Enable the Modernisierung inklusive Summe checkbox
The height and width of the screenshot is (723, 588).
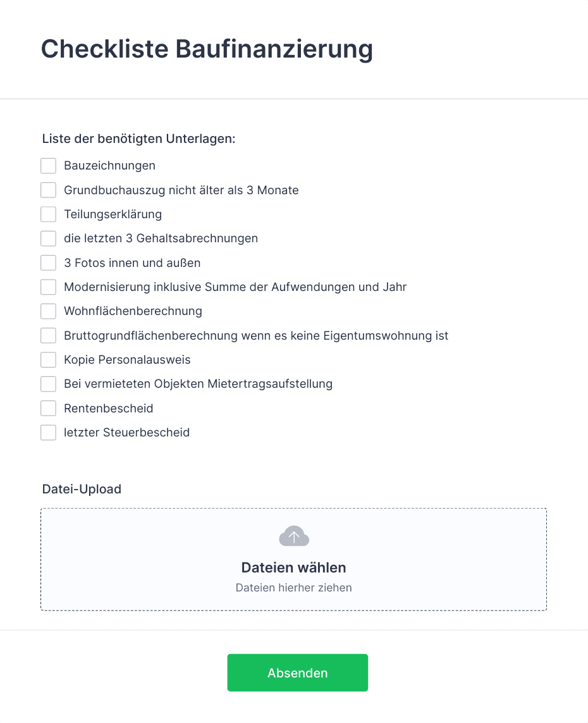pyautogui.click(x=49, y=287)
